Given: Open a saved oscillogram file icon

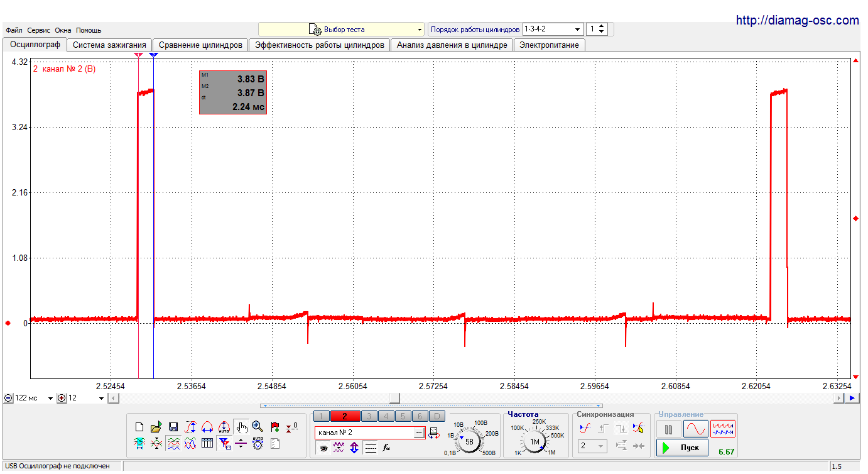Looking at the screenshot, I should (x=156, y=427).
